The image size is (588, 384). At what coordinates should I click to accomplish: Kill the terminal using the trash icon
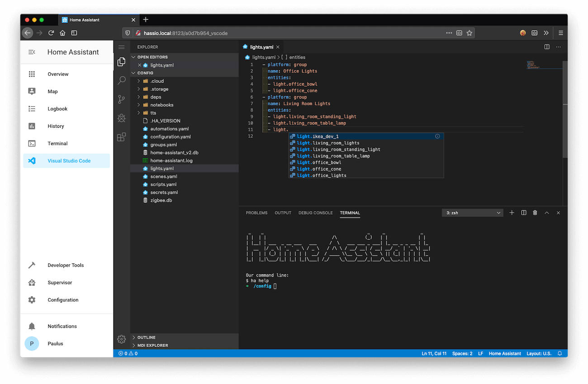click(535, 212)
